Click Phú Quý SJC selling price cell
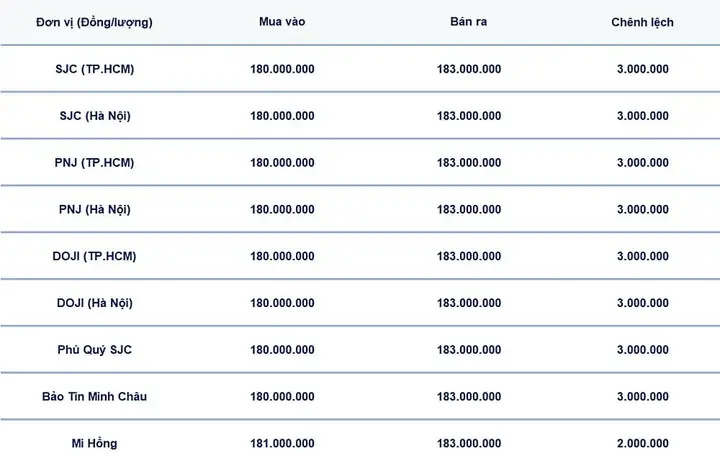Image resolution: width=720 pixels, height=463 pixels. pyautogui.click(x=469, y=350)
